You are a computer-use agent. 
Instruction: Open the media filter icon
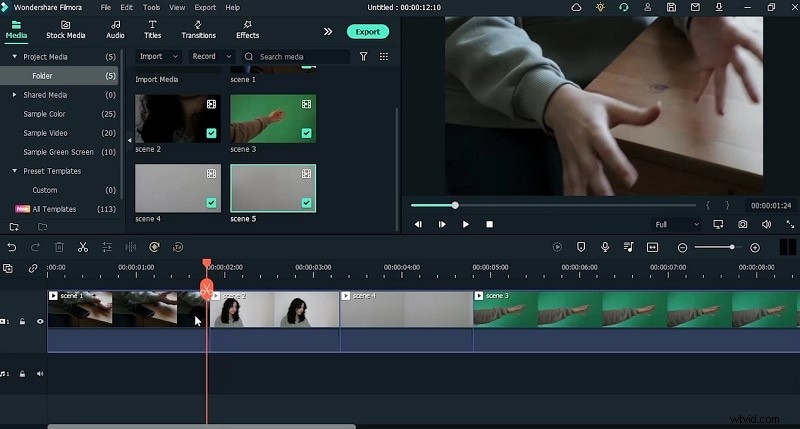[x=363, y=57]
